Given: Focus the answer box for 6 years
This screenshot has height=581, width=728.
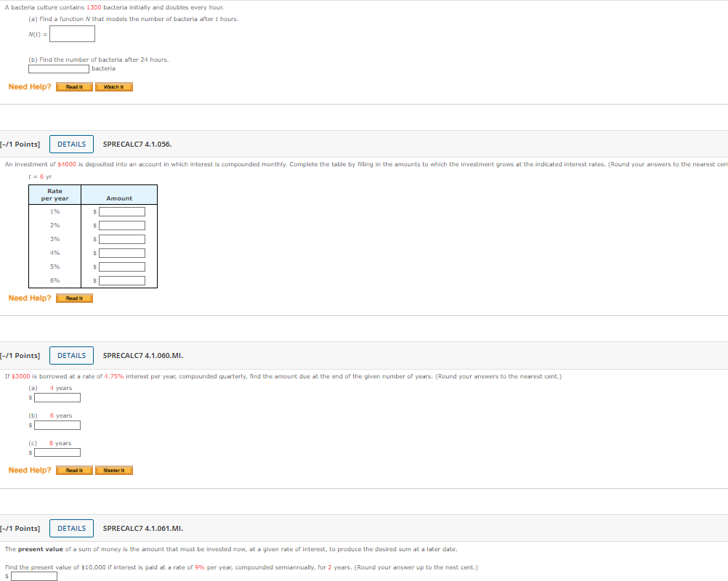Looking at the screenshot, I should click(57, 425).
